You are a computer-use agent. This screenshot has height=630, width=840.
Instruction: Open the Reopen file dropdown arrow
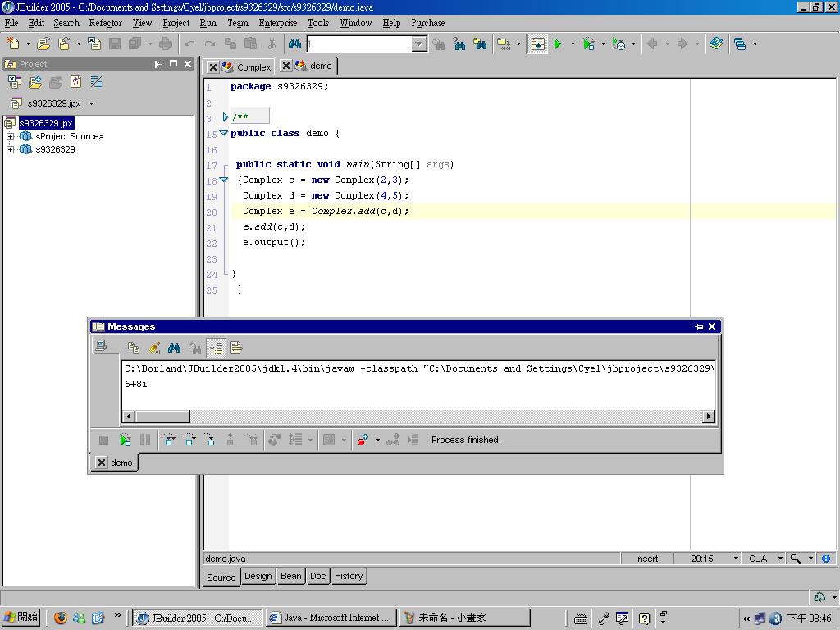coord(79,44)
